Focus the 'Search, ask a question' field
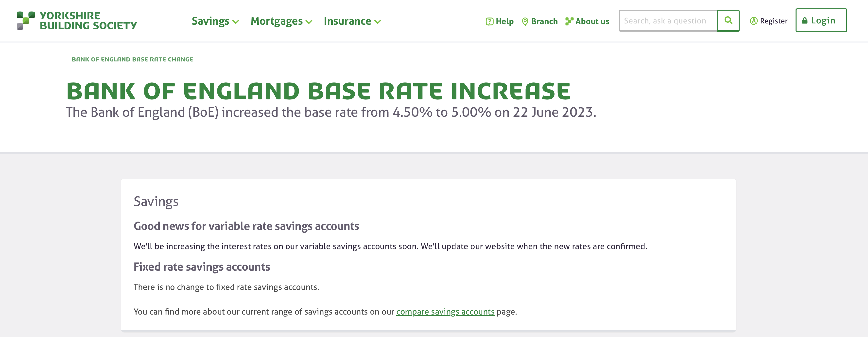The image size is (868, 337). tap(669, 20)
